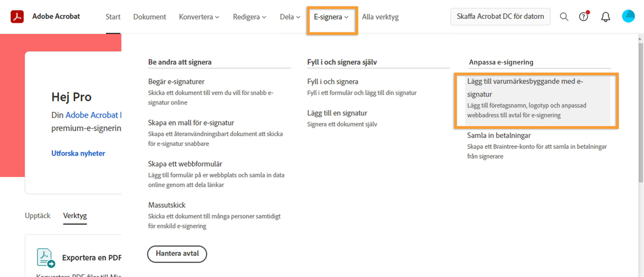Click the Adobe Acrobat logo icon

pos(17,17)
